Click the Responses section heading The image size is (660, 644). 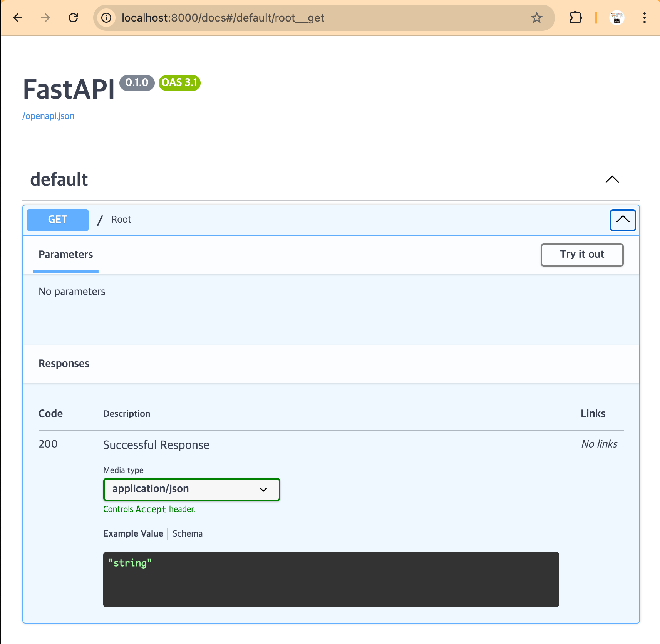click(x=64, y=364)
